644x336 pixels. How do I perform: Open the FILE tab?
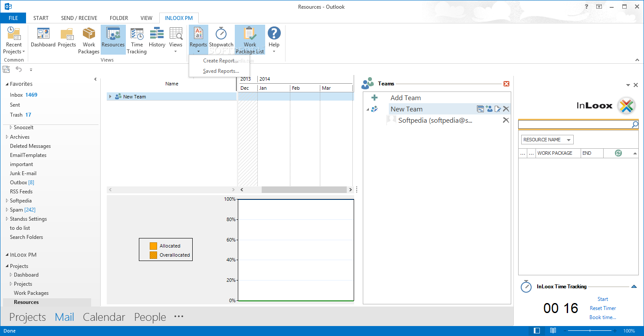13,18
